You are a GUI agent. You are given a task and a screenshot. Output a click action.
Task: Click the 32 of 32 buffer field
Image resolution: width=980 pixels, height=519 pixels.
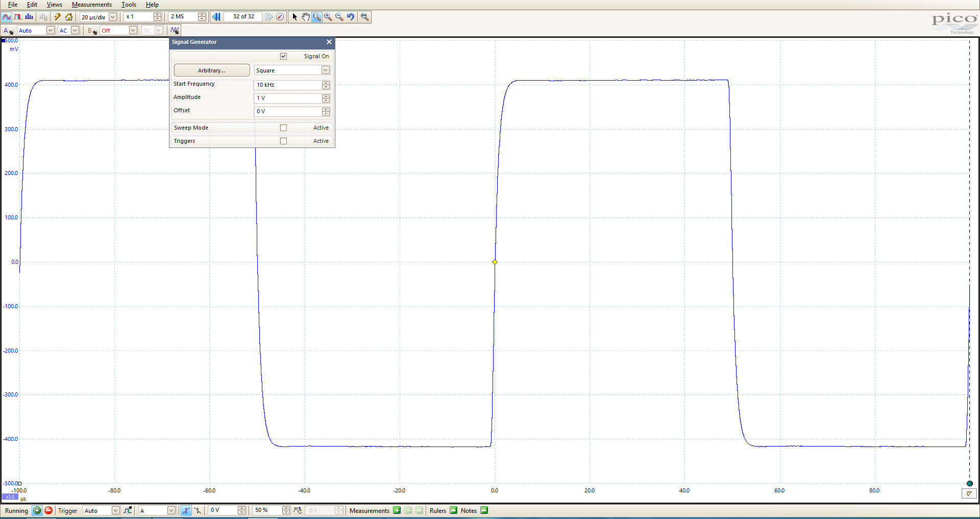(x=243, y=17)
